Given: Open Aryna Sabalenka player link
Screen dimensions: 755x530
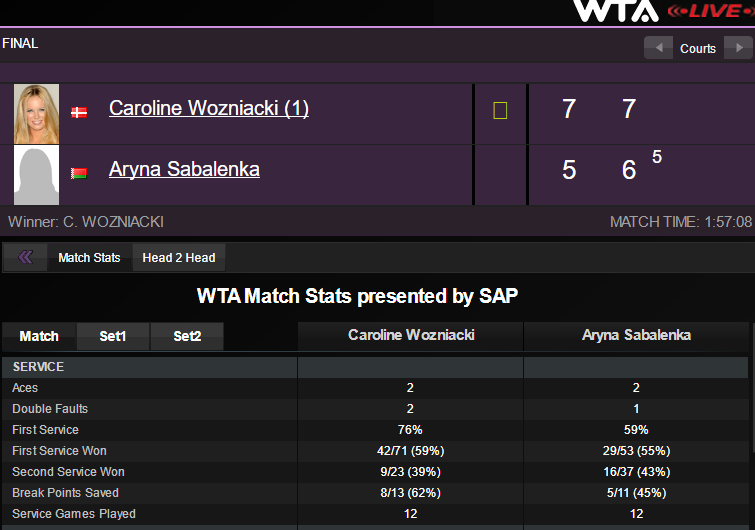Looking at the screenshot, I should pos(184,169).
